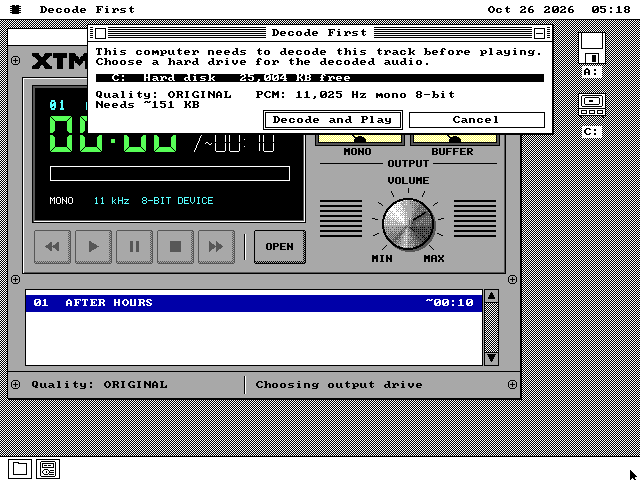Viewport: 640px width, 480px height.
Task: Confirm with Decode and Play button
Action: coord(333,120)
